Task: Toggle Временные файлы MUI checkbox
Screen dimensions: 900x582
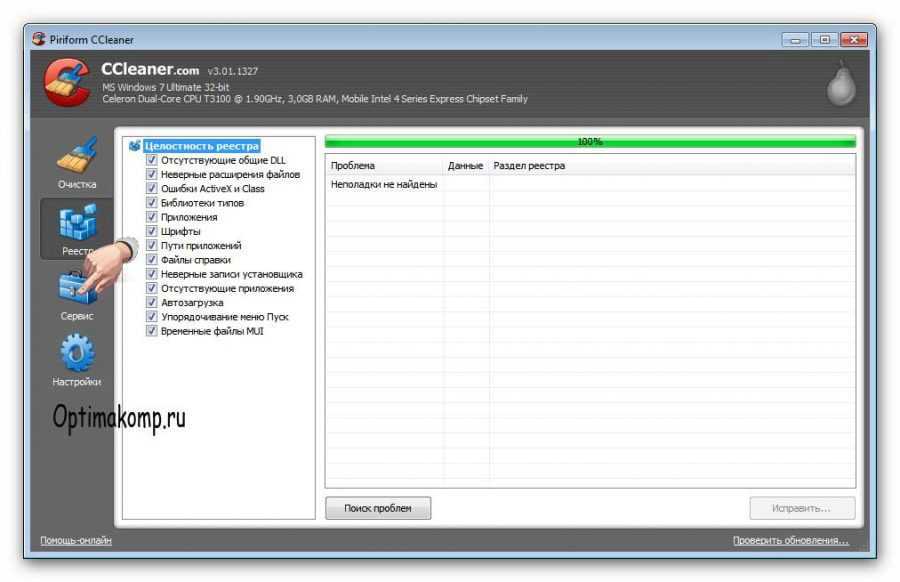Action: [152, 331]
